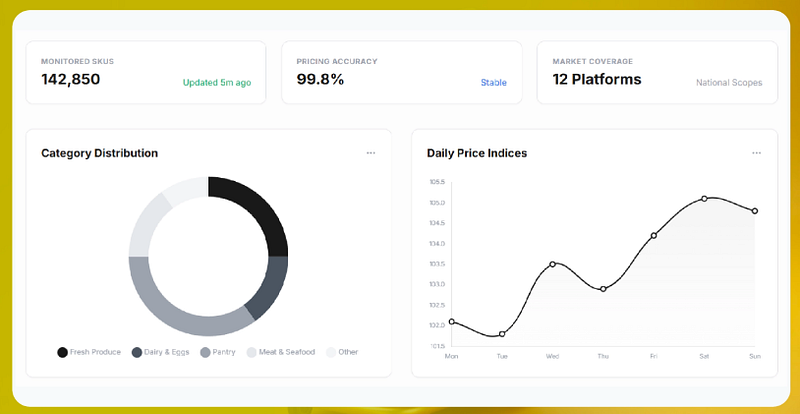Toggle the Pantry legend entry
Viewport: 800px width, 414px height.
(x=218, y=352)
